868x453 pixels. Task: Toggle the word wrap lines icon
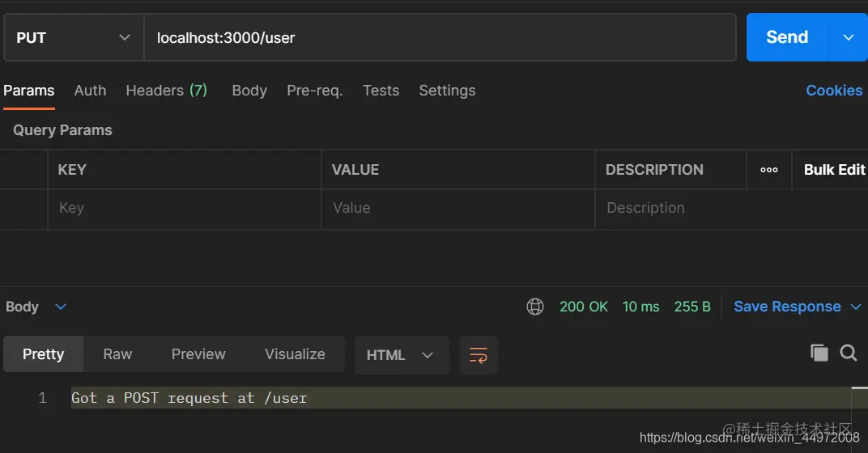[479, 355]
